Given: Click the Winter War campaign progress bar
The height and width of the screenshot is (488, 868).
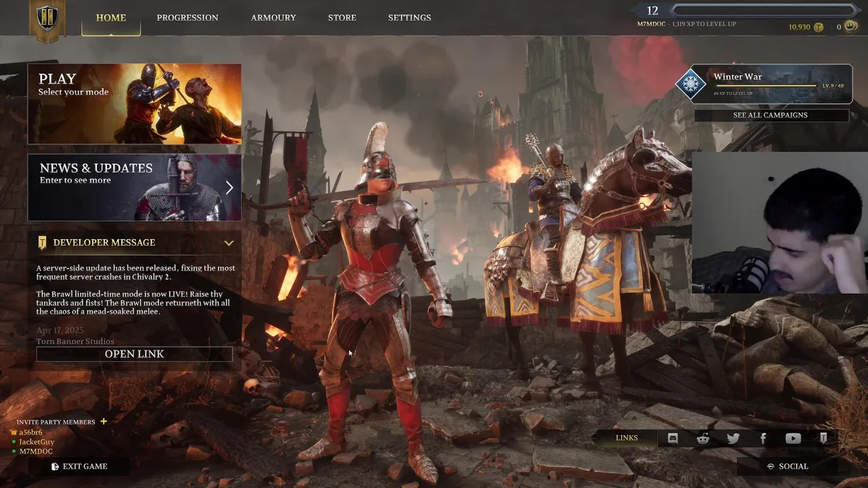Looking at the screenshot, I should pos(765,86).
